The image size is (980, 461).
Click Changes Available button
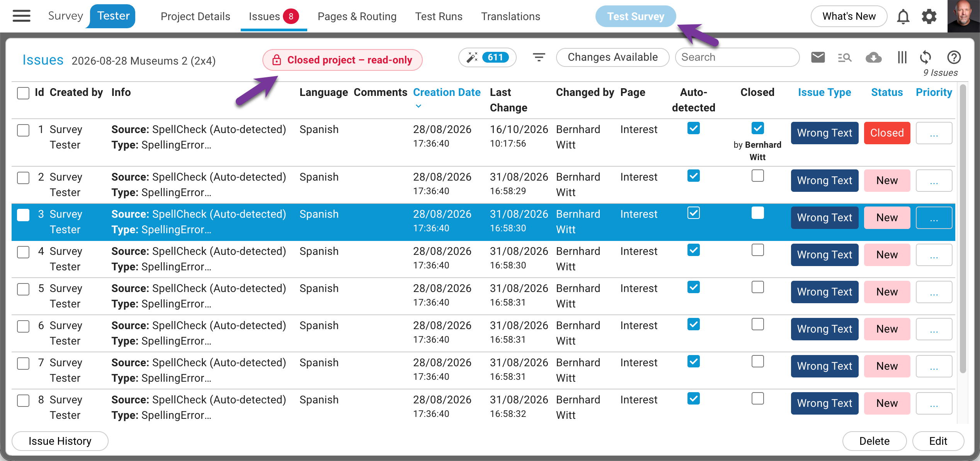(612, 58)
